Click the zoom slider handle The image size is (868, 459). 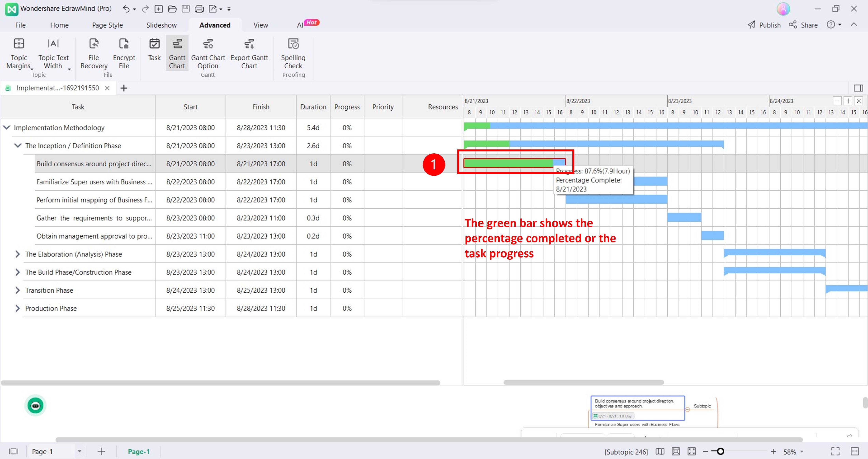[720, 451]
